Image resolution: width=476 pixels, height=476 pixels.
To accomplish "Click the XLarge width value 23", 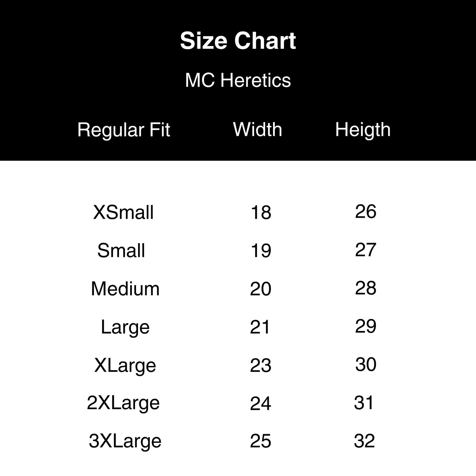I will [261, 366].
